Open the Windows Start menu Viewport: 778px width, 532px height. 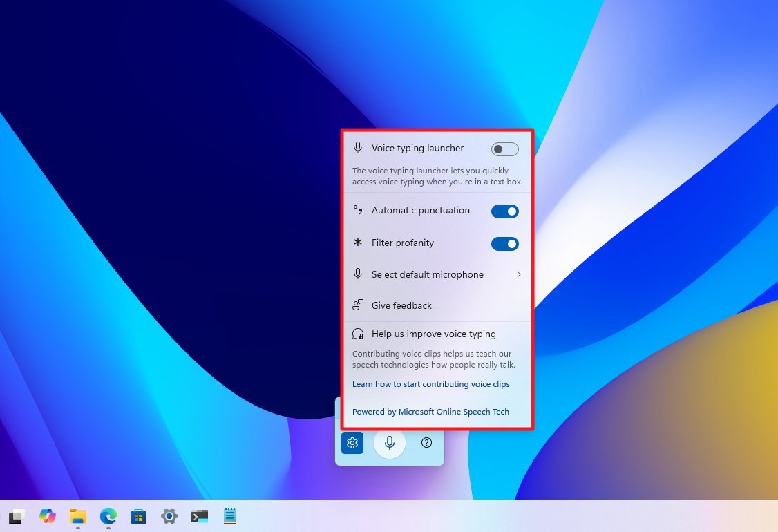coord(17,516)
